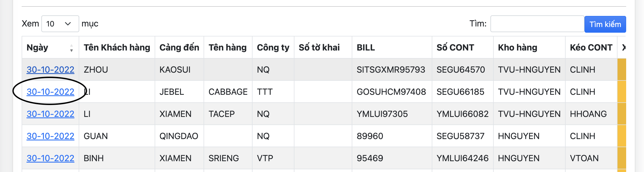Open the 30-10-2022 link in ZHOU row

point(50,70)
